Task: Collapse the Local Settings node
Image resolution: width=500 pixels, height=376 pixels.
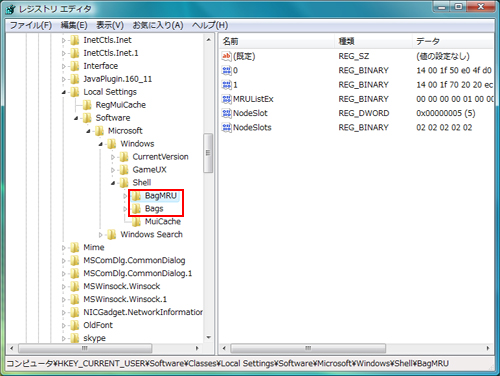Action: pyautogui.click(x=64, y=92)
